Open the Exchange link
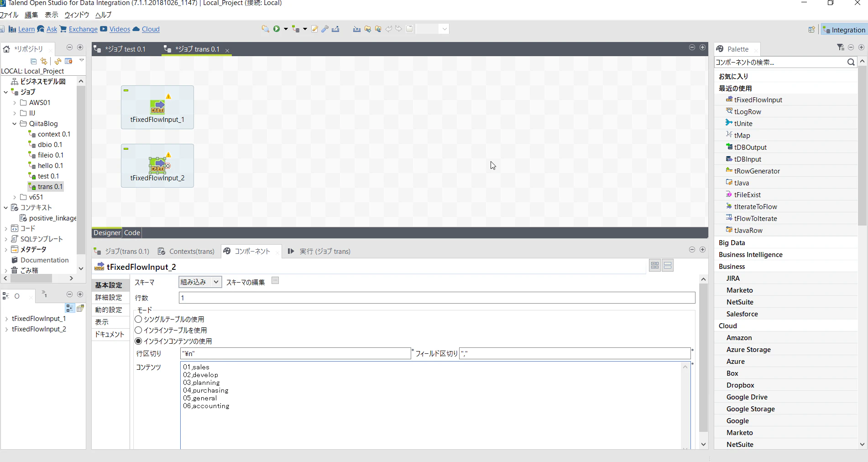 [x=83, y=29]
